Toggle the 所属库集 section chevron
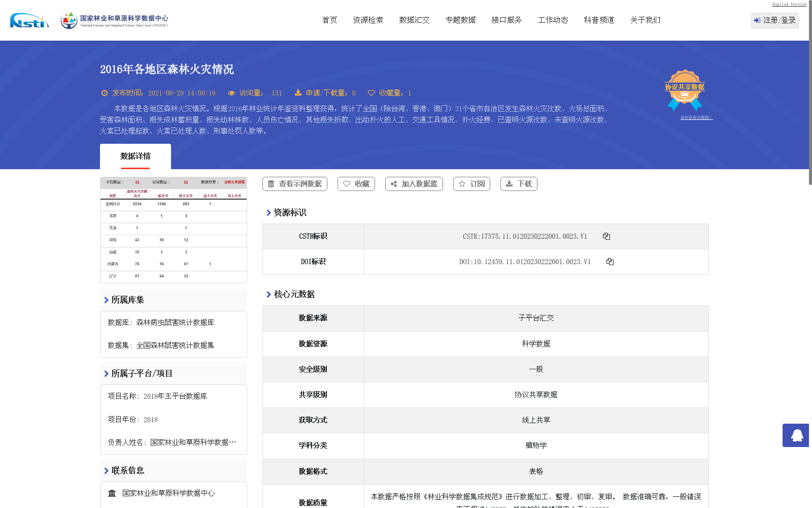The image size is (812, 508). tap(107, 300)
